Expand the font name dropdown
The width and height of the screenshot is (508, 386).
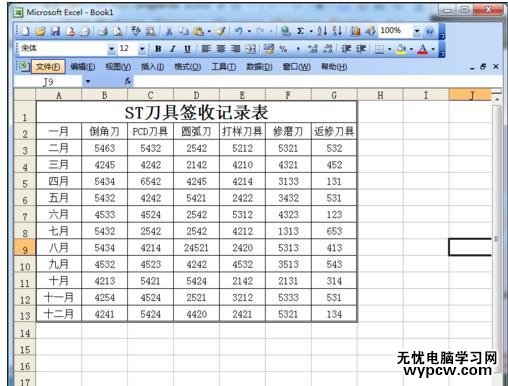coord(111,49)
